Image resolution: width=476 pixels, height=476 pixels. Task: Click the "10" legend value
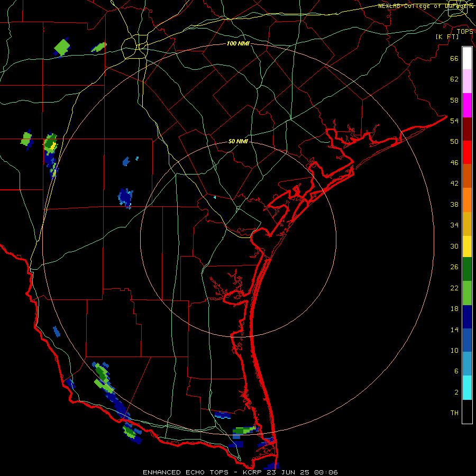point(454,350)
